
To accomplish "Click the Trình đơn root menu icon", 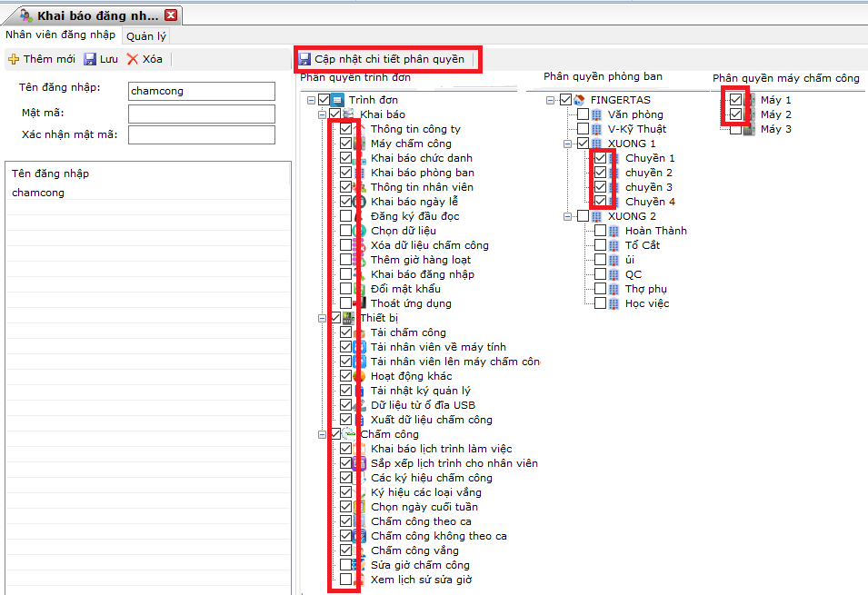I will 337,100.
